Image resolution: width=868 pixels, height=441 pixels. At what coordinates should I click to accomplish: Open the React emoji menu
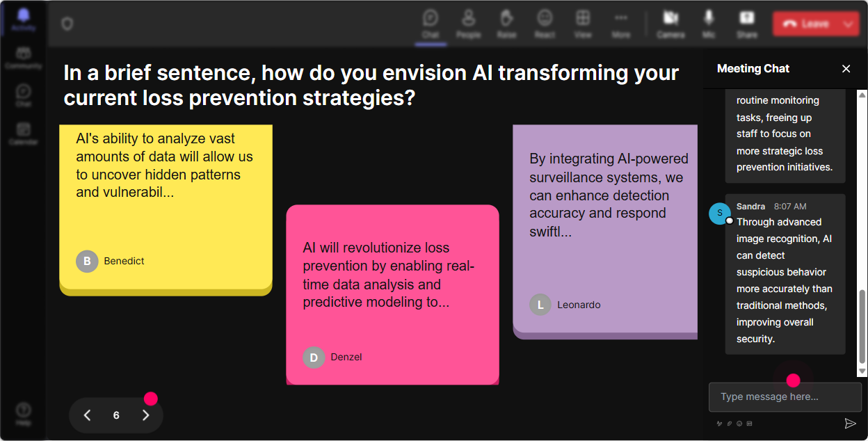tap(545, 24)
